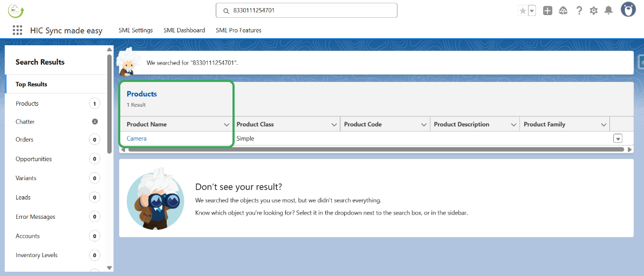Click the Chatter info icon
Viewport: 644px width, 276px height.
[95, 122]
